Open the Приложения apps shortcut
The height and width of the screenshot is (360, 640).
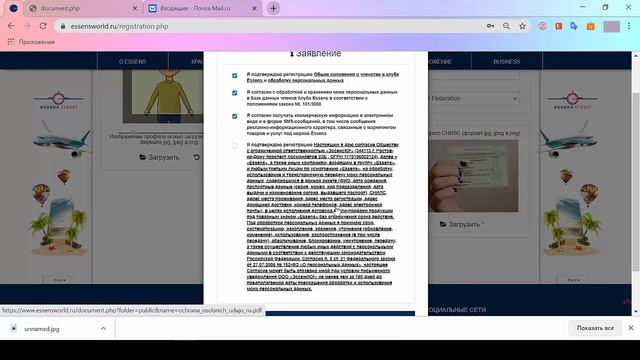click(x=31, y=42)
